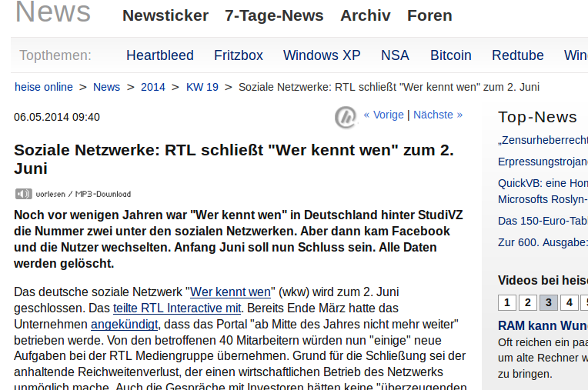This screenshot has width=588, height=390.
Task: Click the article date 06.05.2014 09:40
Action: tap(57, 117)
